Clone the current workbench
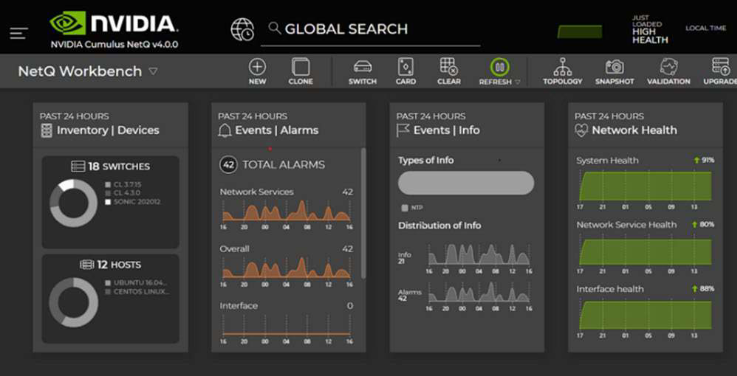Viewport: 737px width, 376px height. tap(300, 71)
